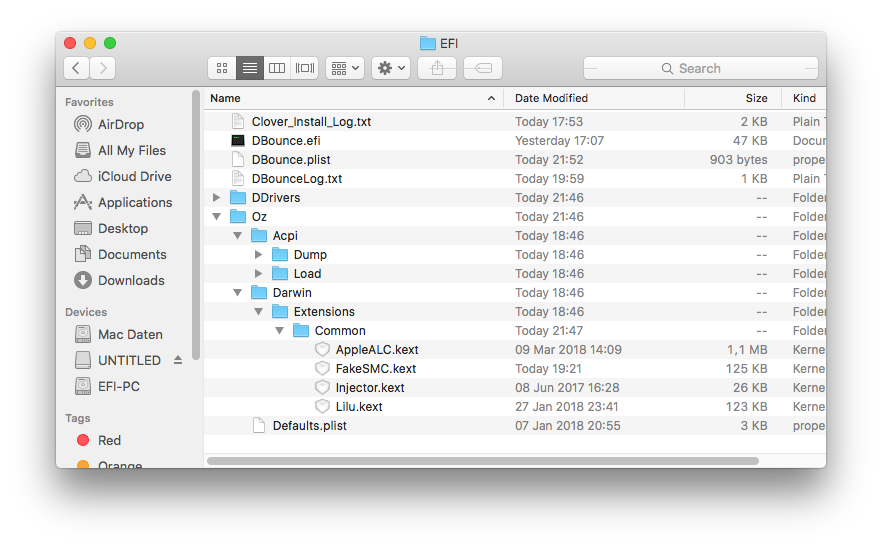Switch to list view
Viewport: 882px width, 548px height.
(x=250, y=68)
